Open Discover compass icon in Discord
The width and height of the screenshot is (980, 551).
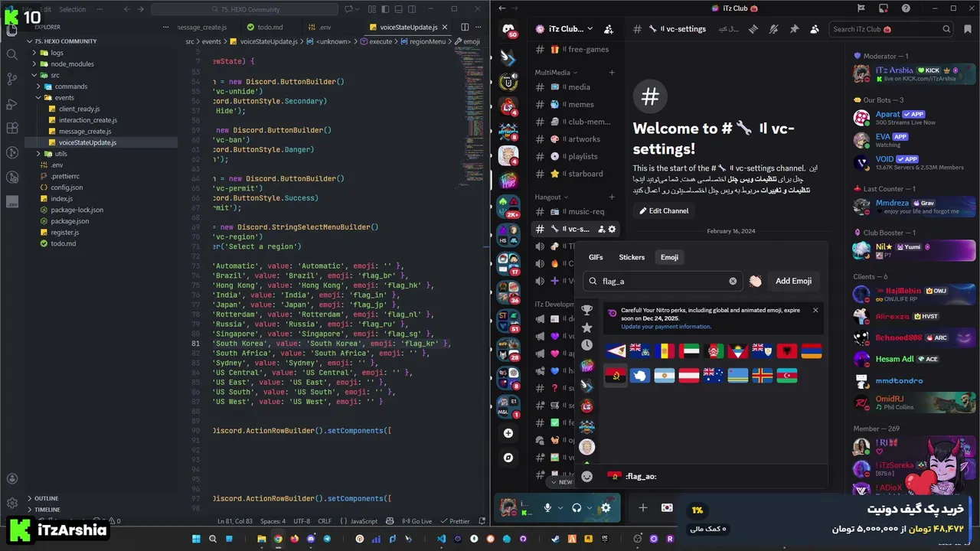pyautogui.click(x=508, y=458)
